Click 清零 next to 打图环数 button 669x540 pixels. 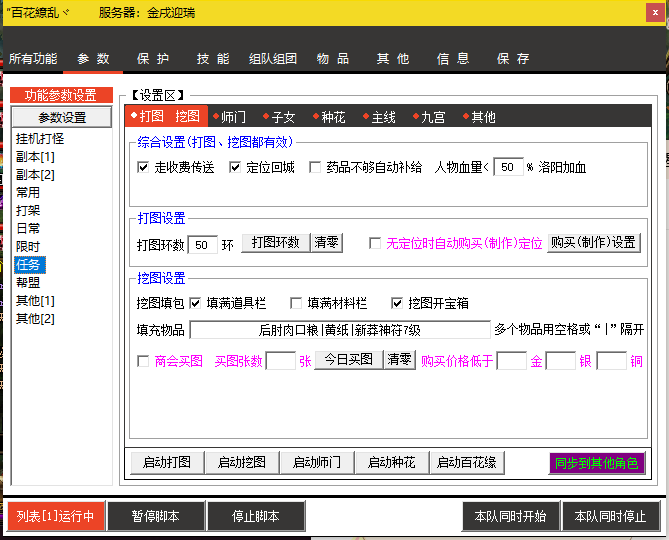click(326, 243)
